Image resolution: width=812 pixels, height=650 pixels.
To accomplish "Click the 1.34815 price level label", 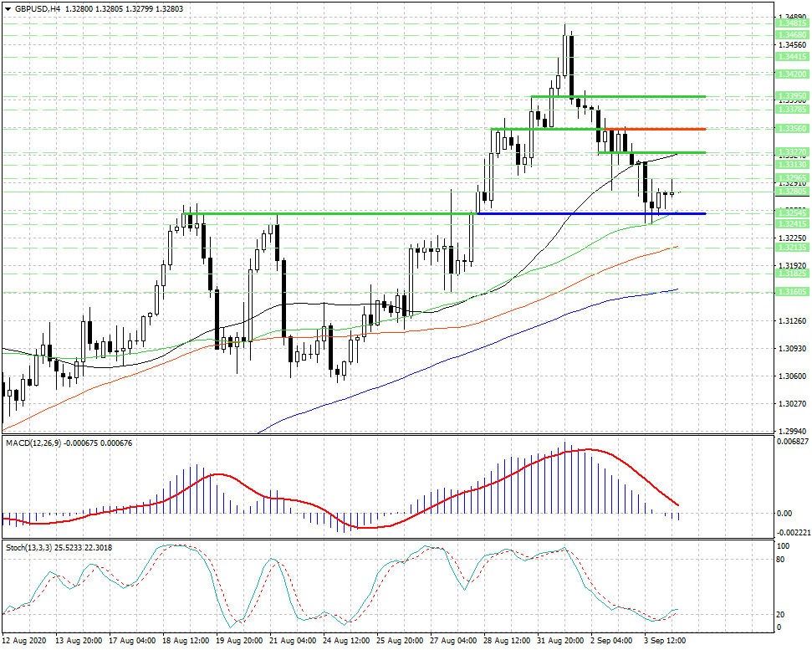I will pos(792,23).
